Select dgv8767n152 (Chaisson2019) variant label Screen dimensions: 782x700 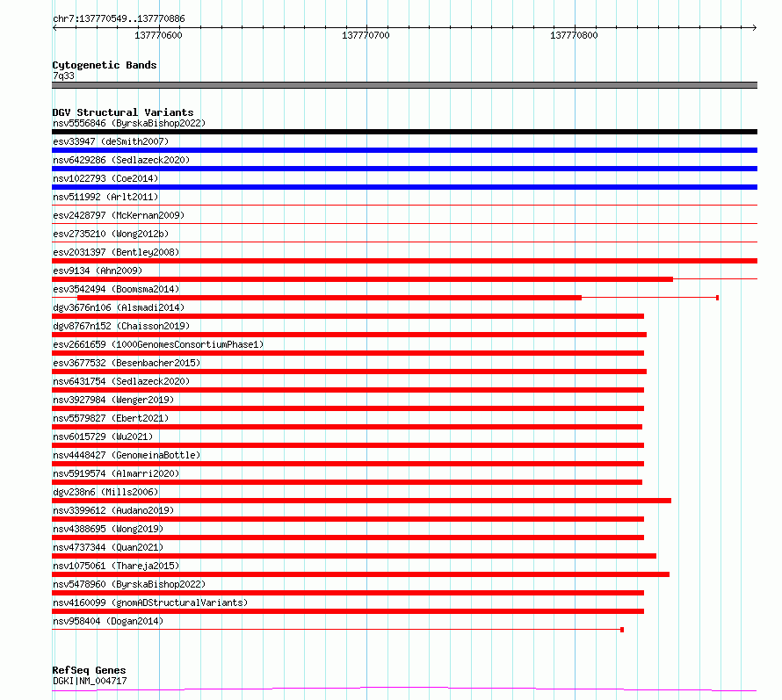(x=121, y=326)
